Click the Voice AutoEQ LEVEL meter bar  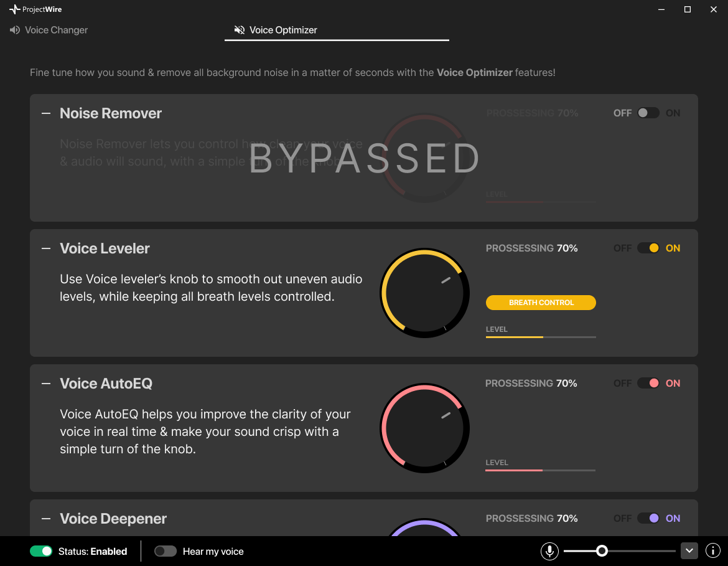coord(541,470)
